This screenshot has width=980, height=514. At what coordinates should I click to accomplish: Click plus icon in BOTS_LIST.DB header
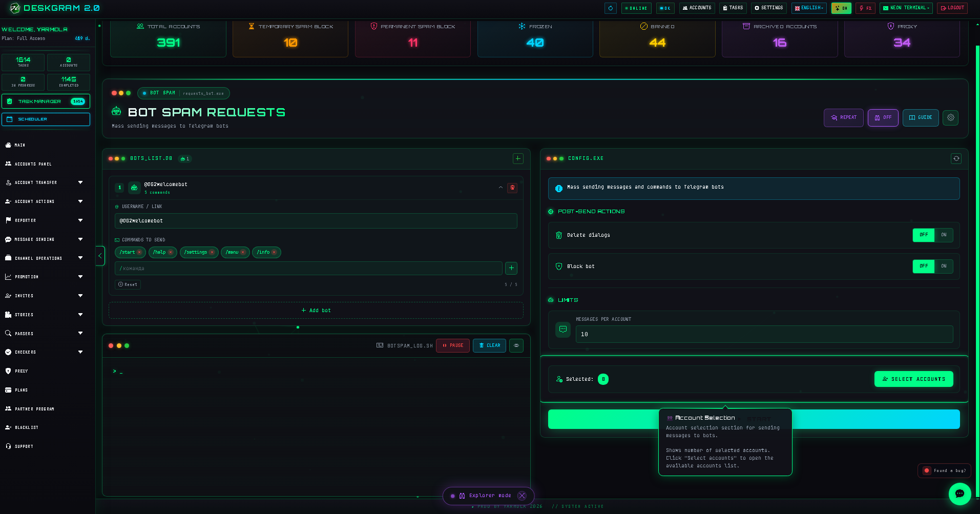coord(518,158)
